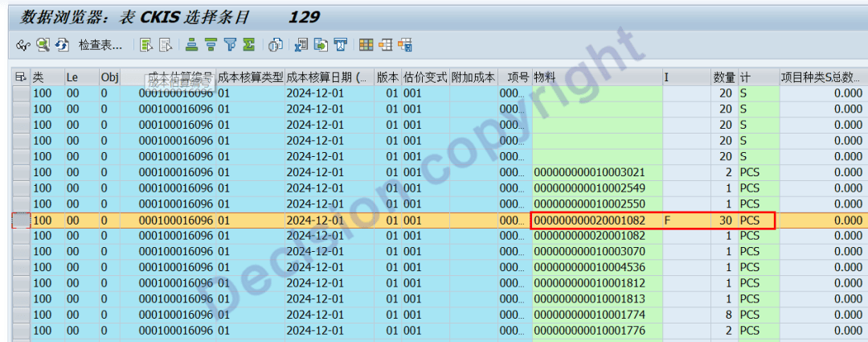Click the Details magnifier icon

pos(43,45)
